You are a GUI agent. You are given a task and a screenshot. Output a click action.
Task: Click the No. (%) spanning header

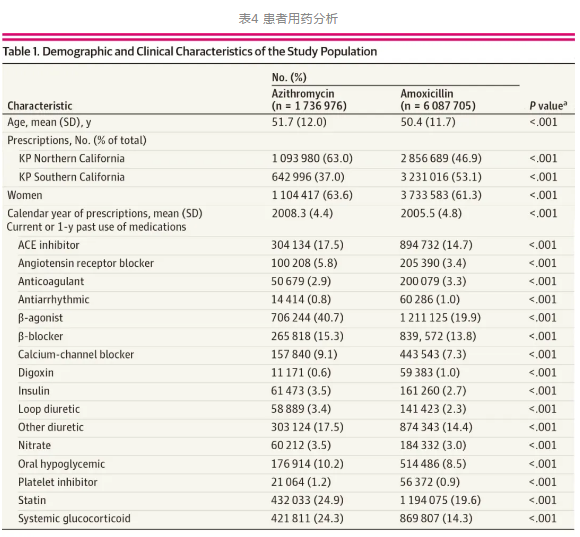coord(289,77)
